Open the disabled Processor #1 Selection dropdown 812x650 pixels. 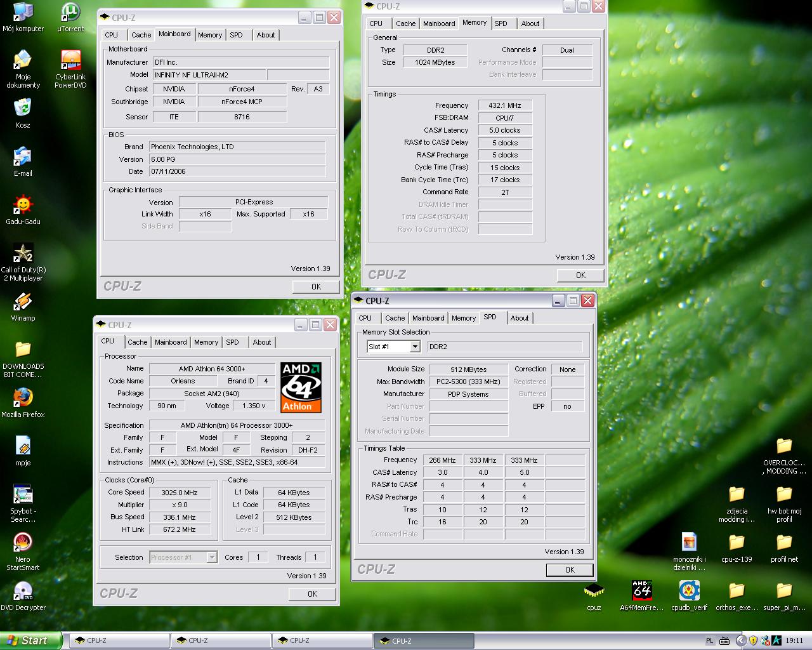(184, 557)
